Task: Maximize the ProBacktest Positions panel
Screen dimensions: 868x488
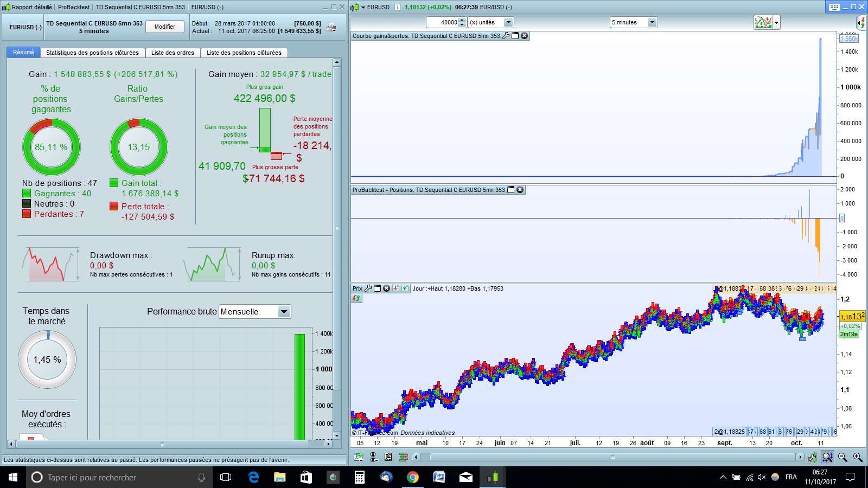Action: 510,190
